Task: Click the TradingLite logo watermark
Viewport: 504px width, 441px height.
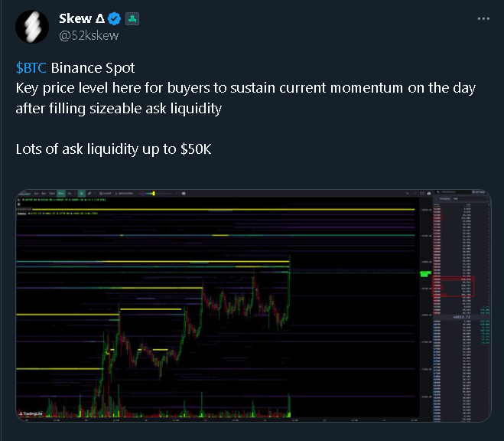Action: (31, 413)
